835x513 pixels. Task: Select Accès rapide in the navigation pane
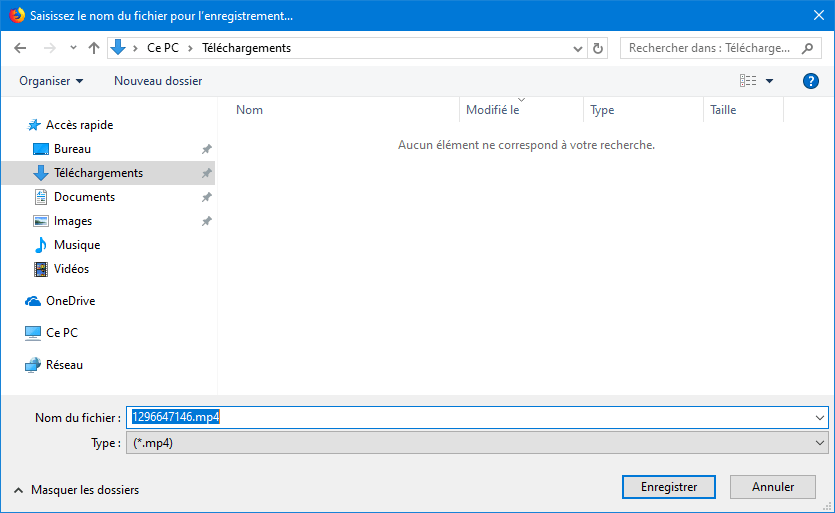79,125
